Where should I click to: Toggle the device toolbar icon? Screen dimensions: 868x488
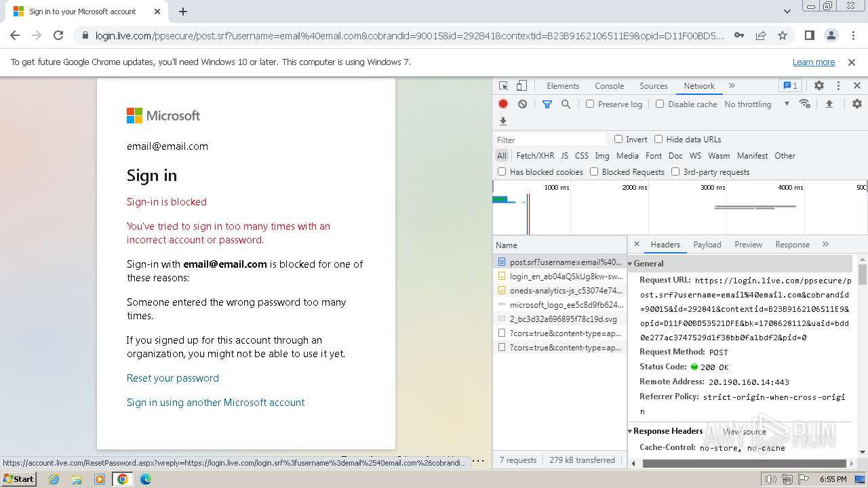tap(521, 86)
